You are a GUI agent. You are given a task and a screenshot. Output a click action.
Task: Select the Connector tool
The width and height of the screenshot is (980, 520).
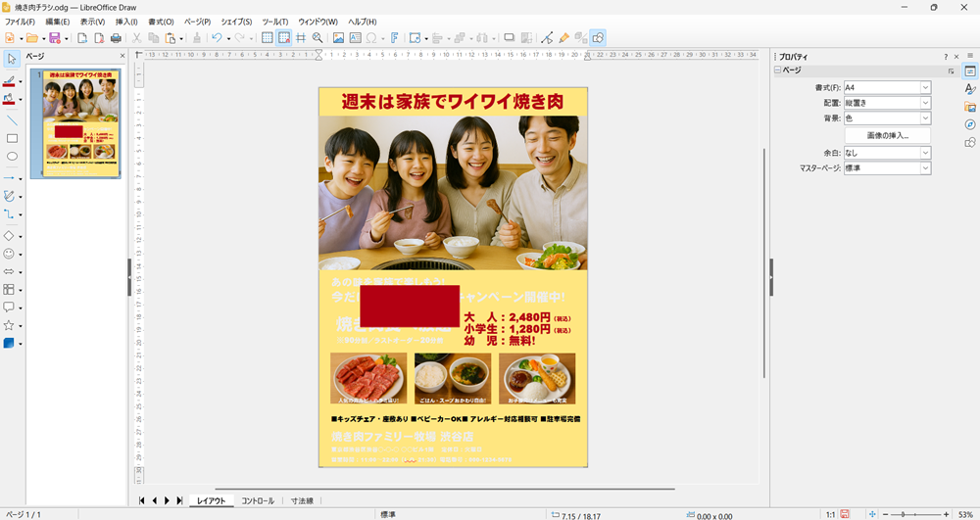(x=9, y=214)
